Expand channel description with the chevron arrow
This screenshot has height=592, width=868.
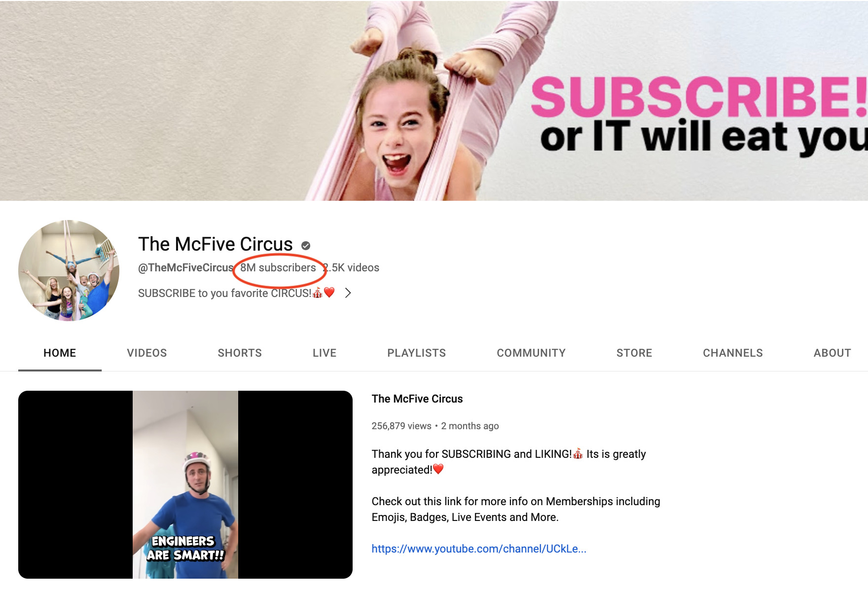pos(348,293)
